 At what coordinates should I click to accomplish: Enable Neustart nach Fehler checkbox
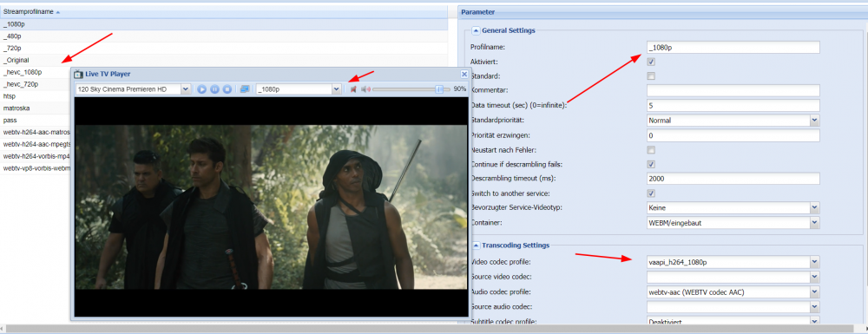coord(651,150)
